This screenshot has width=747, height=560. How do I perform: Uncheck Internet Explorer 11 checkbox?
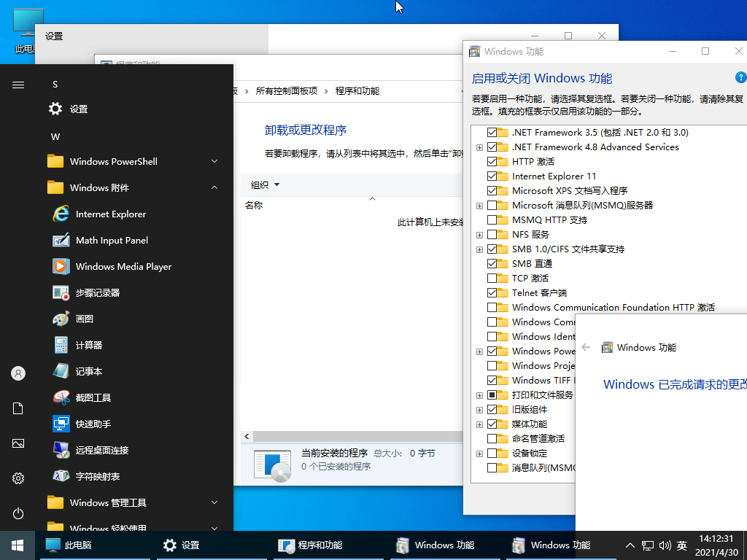click(492, 176)
